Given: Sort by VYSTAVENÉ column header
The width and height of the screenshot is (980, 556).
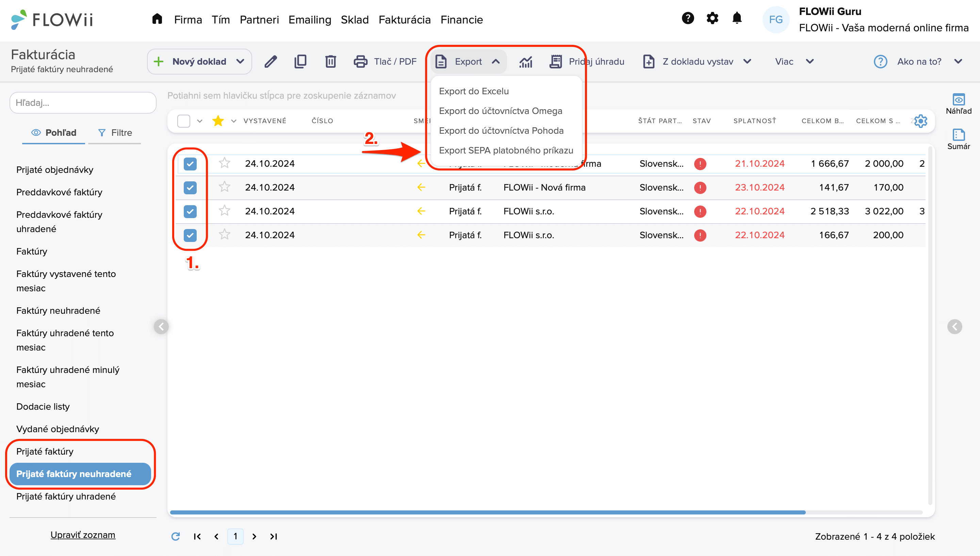Looking at the screenshot, I should point(264,121).
